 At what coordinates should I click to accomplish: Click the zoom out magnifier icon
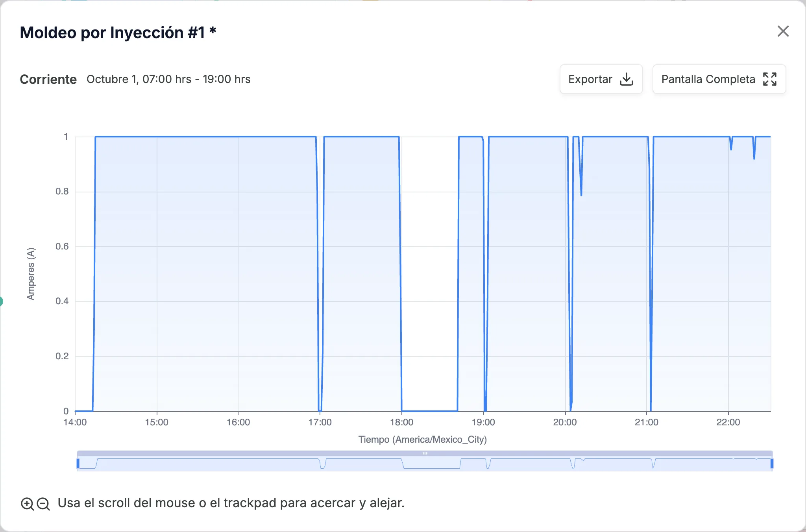point(43,504)
